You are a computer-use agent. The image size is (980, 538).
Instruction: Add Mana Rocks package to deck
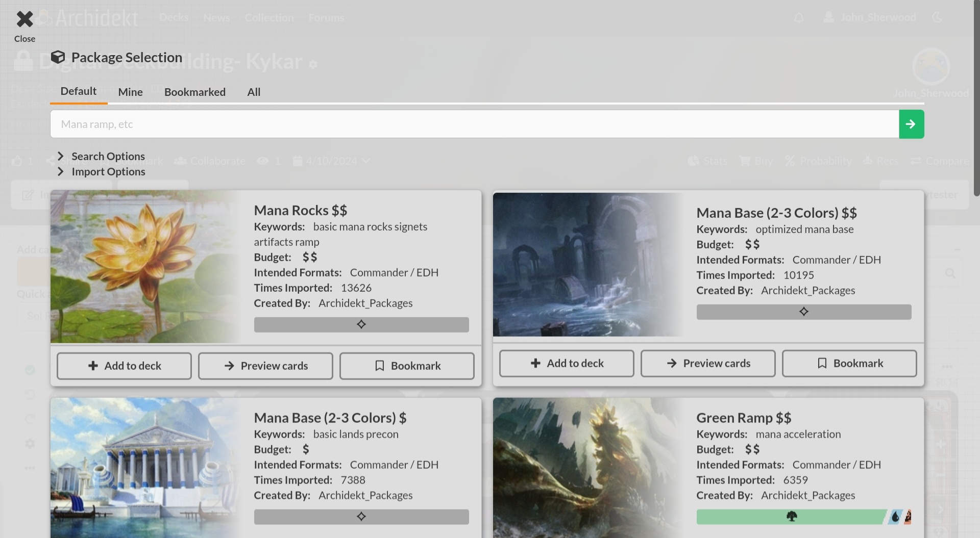pyautogui.click(x=124, y=366)
